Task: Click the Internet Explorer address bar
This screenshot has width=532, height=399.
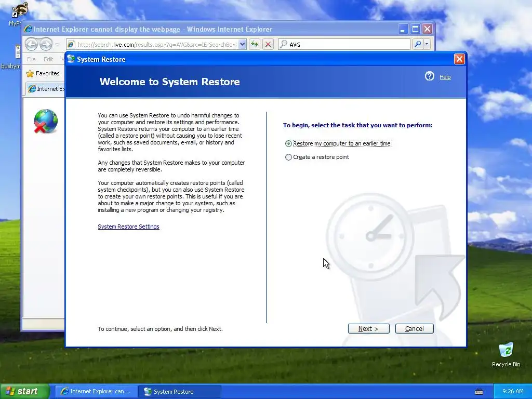Action: coord(156,45)
